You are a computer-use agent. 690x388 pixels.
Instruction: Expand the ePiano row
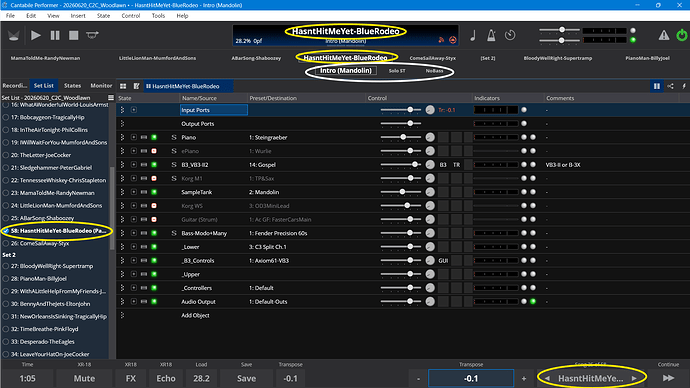pos(134,151)
